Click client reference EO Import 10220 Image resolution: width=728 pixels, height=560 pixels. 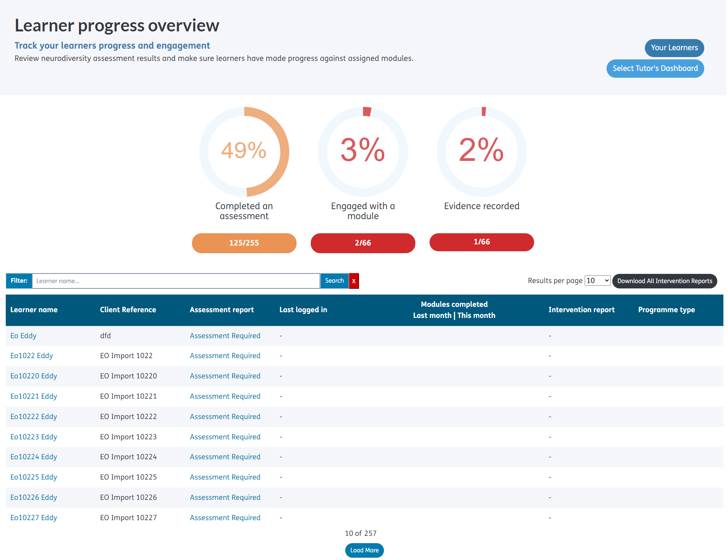coord(128,376)
